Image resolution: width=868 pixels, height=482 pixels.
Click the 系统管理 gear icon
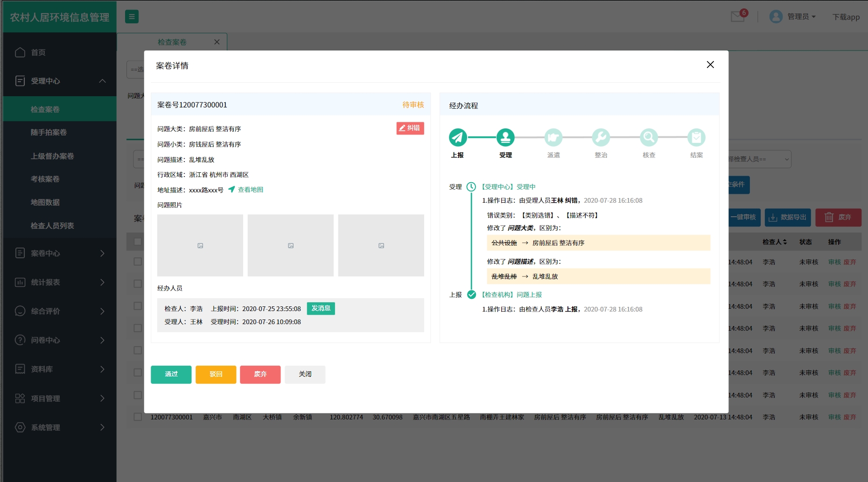[x=20, y=427]
